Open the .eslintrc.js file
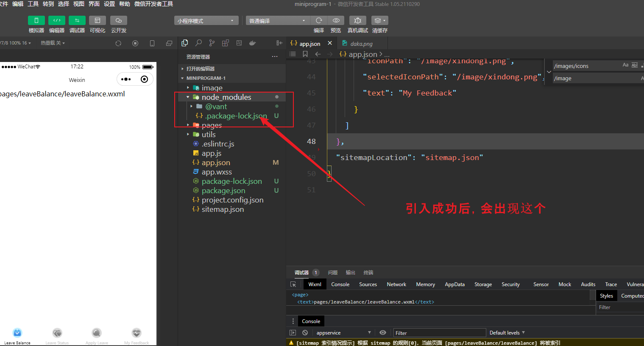The width and height of the screenshot is (644, 346). pyautogui.click(x=232, y=144)
